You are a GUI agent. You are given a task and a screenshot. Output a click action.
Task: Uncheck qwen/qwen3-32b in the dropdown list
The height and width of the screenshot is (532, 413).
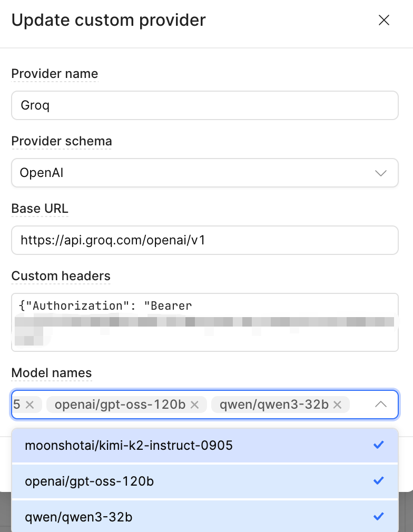pyautogui.click(x=204, y=517)
